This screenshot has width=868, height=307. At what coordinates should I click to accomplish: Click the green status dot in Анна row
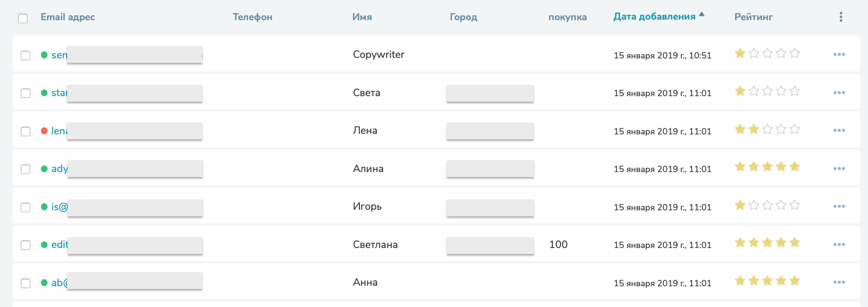44,283
